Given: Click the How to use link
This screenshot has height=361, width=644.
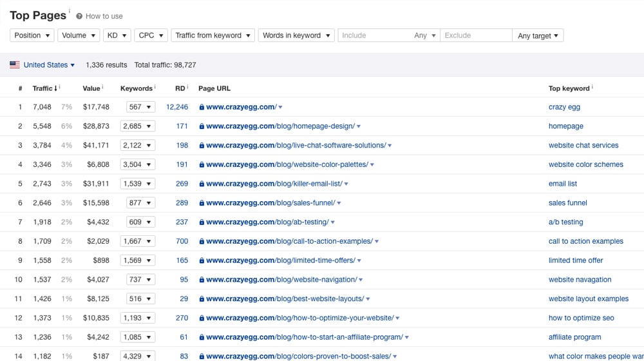Looking at the screenshot, I should point(104,16).
